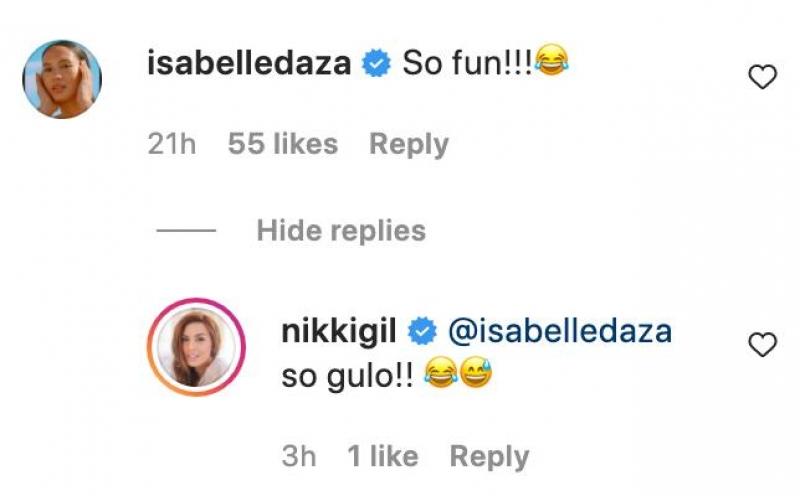The height and width of the screenshot is (496, 800).
Task: Click isabelledaza's verified badge
Action: (376, 66)
